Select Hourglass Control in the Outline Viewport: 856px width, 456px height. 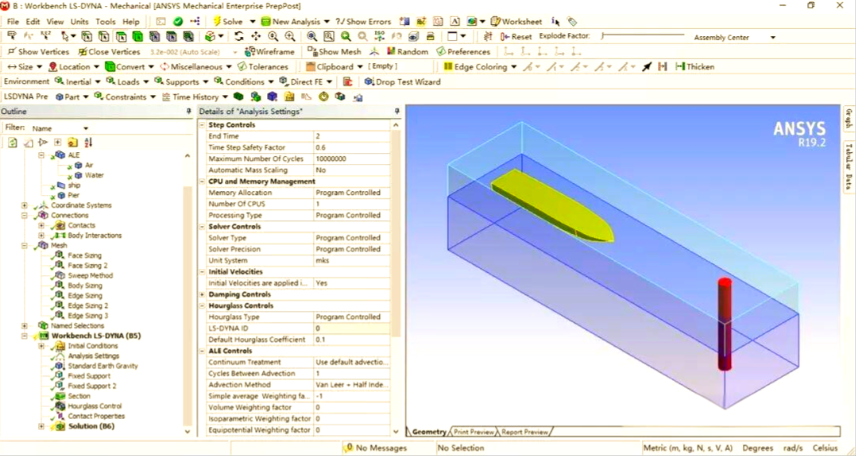[94, 406]
